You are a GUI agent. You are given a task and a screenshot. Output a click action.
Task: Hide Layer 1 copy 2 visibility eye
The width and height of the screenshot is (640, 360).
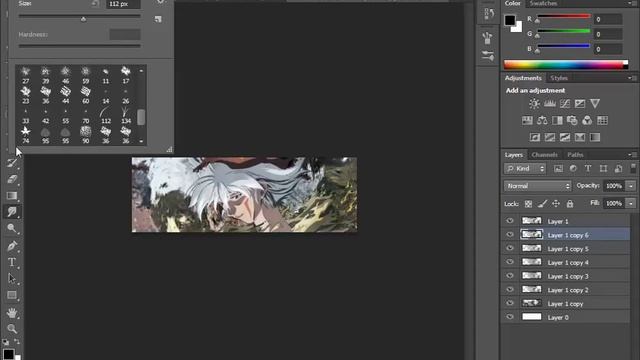click(x=510, y=289)
